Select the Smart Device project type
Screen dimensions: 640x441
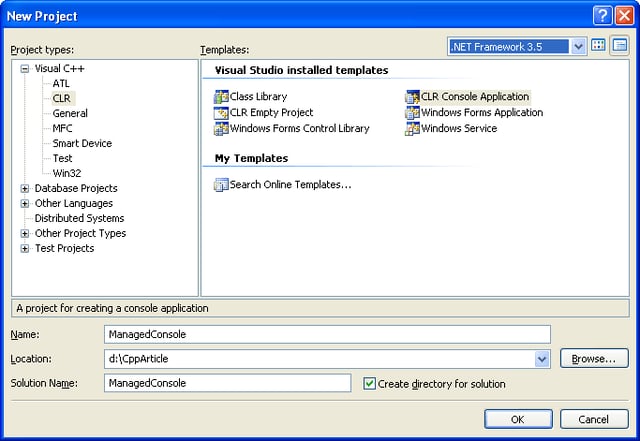(82, 143)
